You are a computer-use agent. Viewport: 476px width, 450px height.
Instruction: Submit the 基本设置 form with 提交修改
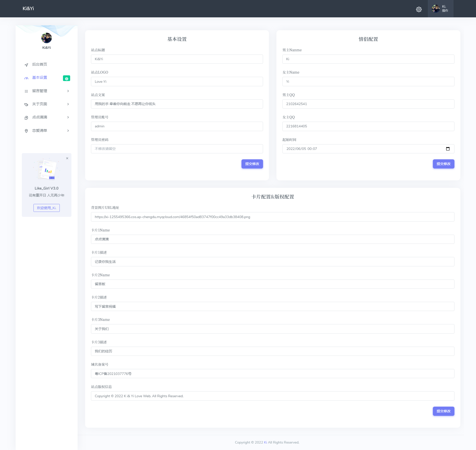click(x=252, y=164)
